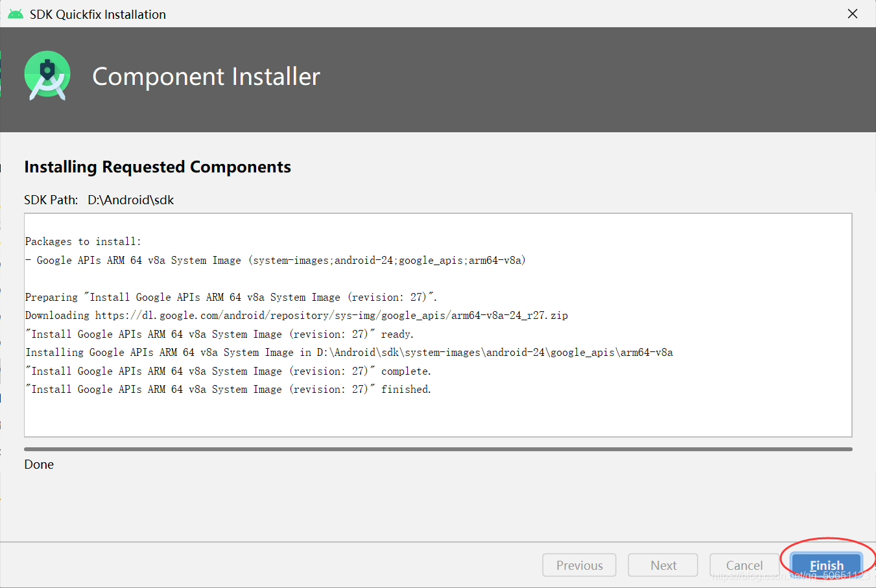Close the SDK Quickfix Installation dialog
Image resolution: width=876 pixels, height=588 pixels.
coord(853,14)
